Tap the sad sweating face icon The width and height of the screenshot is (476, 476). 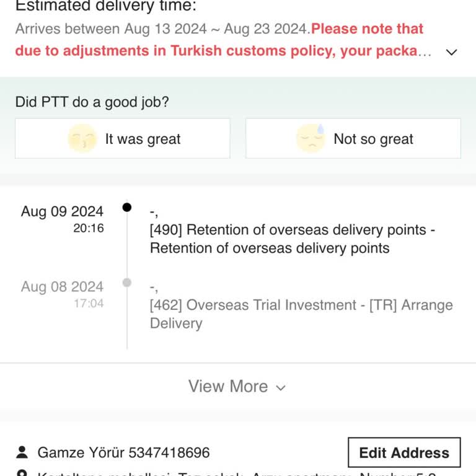[311, 138]
